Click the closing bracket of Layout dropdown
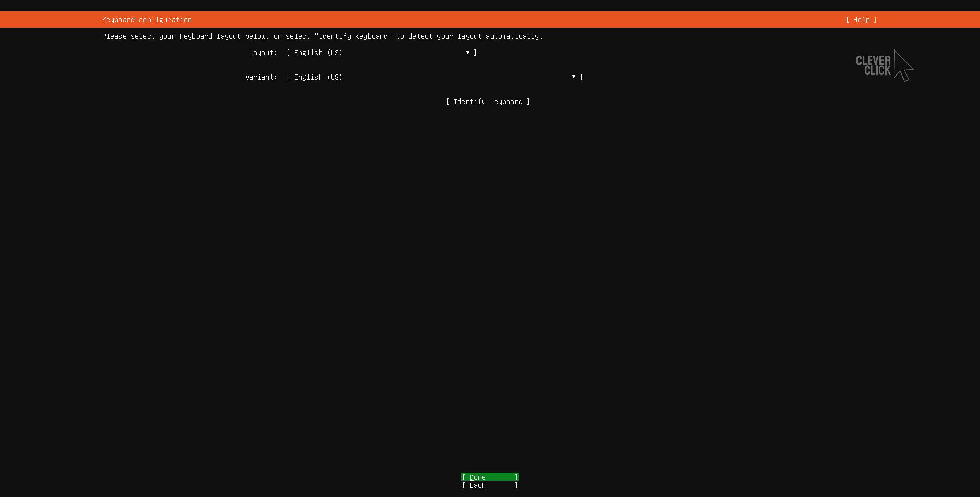The image size is (980, 497). (x=475, y=53)
